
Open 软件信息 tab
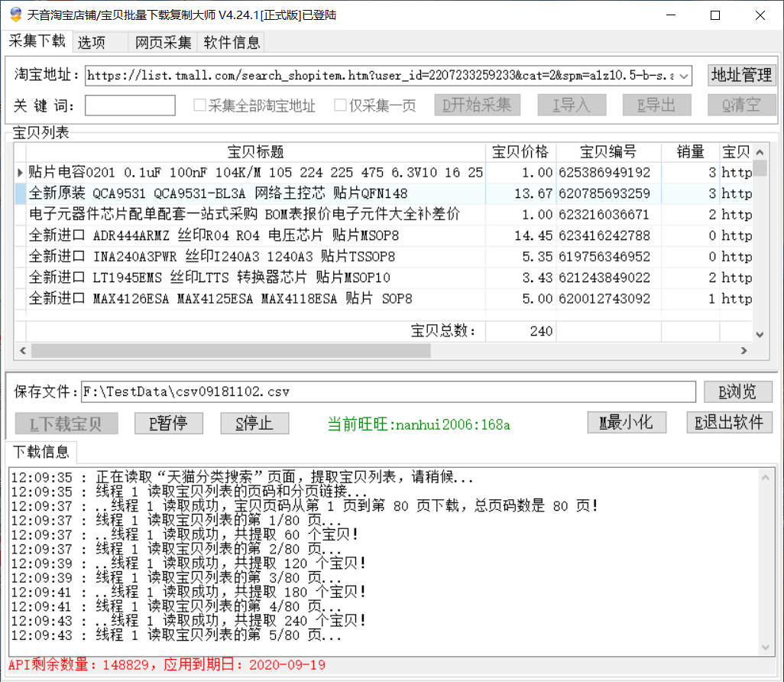[232, 43]
